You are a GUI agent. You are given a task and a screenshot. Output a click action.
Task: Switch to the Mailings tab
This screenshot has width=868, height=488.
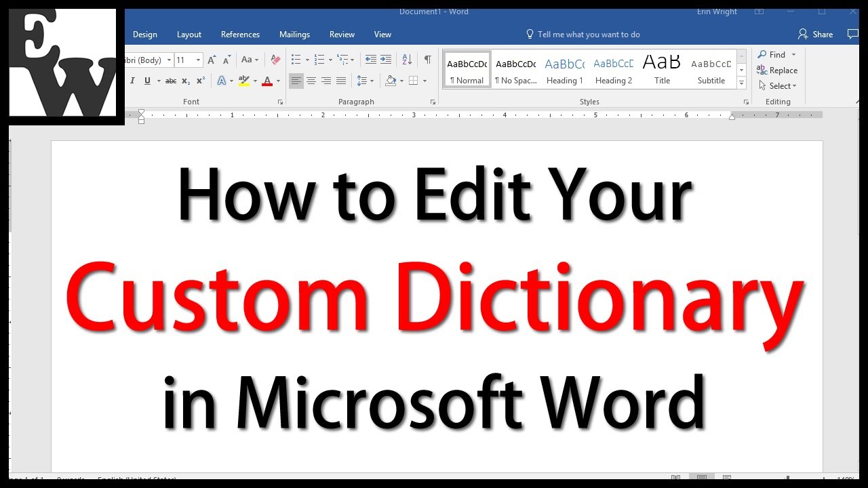(294, 35)
